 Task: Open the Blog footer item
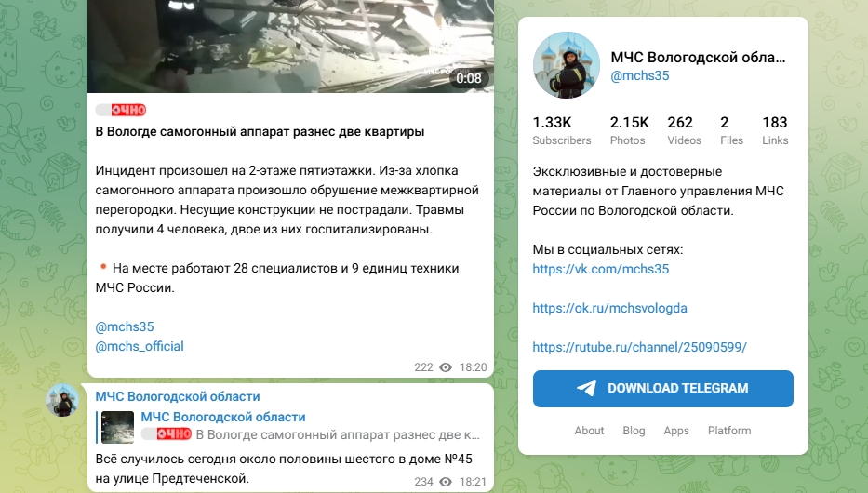click(x=634, y=431)
